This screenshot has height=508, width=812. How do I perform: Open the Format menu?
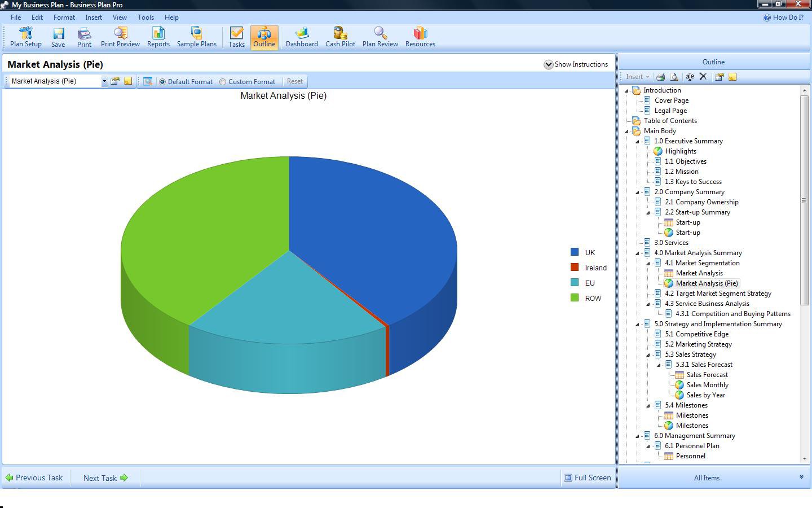click(x=64, y=17)
